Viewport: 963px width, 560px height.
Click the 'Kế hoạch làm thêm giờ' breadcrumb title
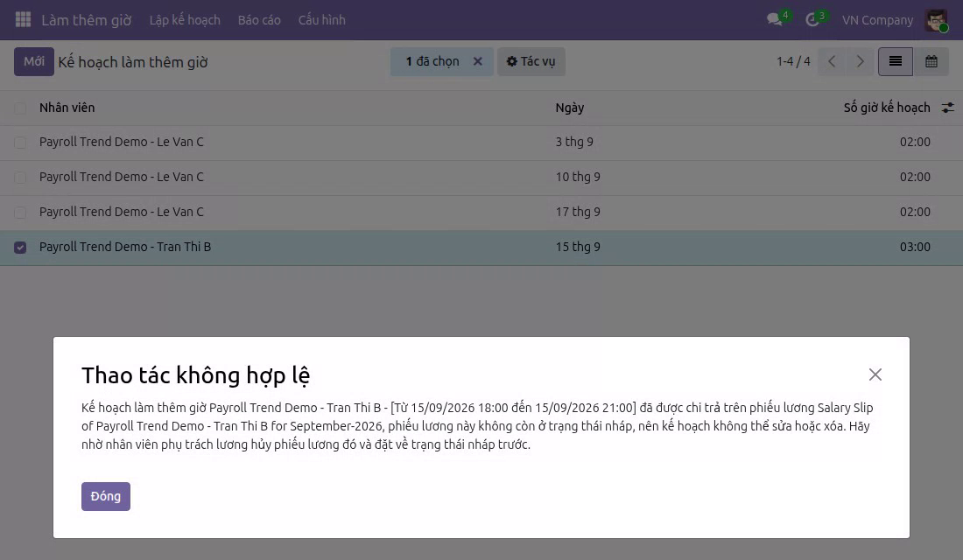pos(133,62)
